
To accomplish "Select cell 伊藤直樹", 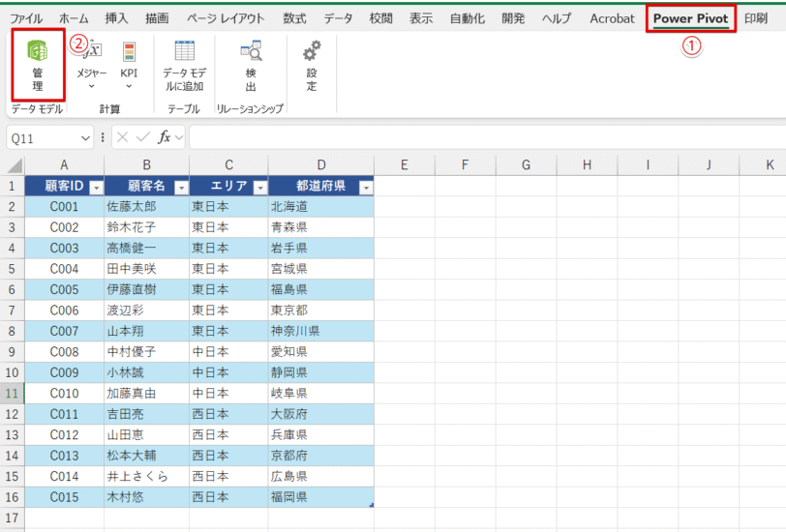I will 146,289.
